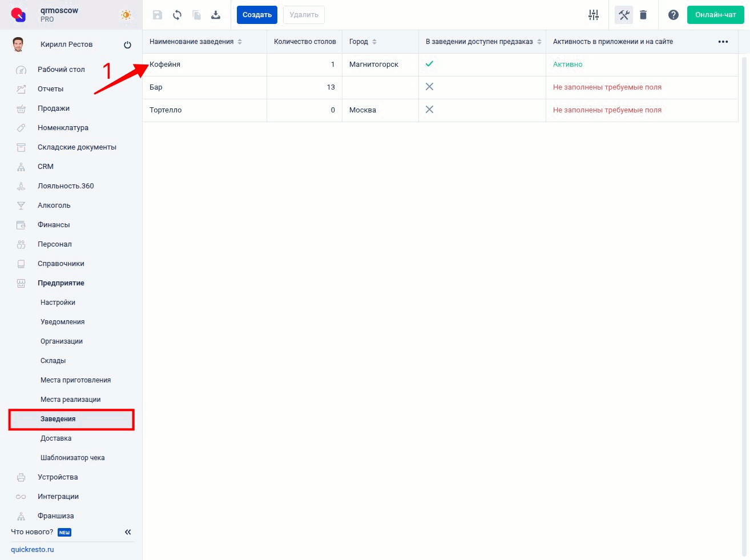Click the Создать button
Image resolution: width=750 pixels, height=560 pixels.
257,15
